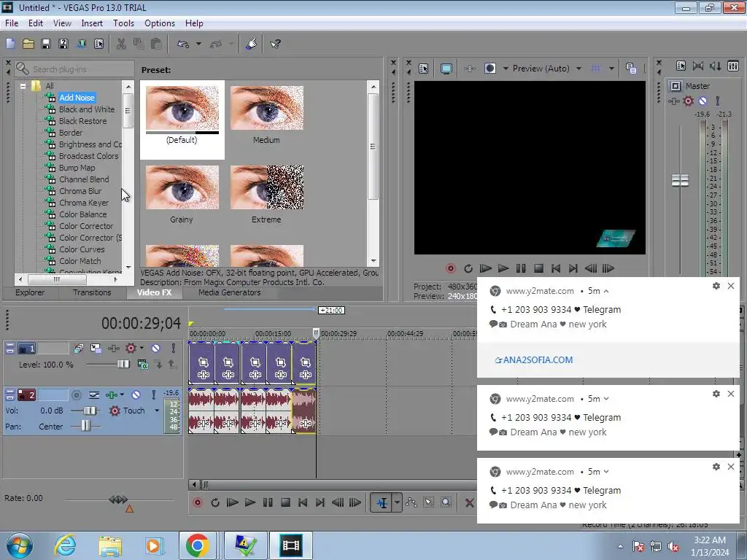Click Stop under the video preview
The width and height of the screenshot is (747, 560).
[538, 268]
